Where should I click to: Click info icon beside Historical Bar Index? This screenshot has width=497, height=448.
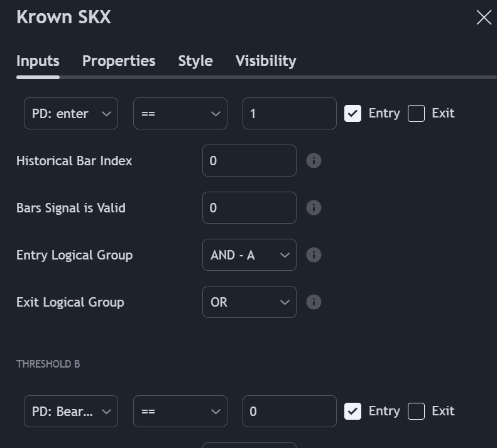314,161
